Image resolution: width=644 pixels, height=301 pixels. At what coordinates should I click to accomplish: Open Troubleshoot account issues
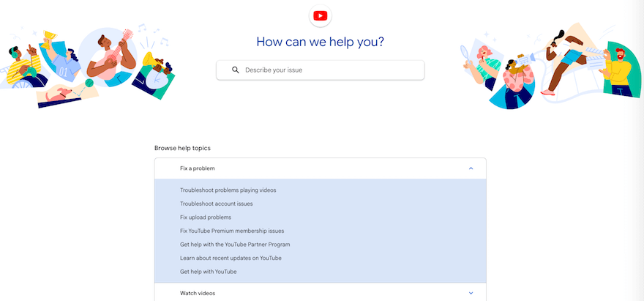click(217, 204)
